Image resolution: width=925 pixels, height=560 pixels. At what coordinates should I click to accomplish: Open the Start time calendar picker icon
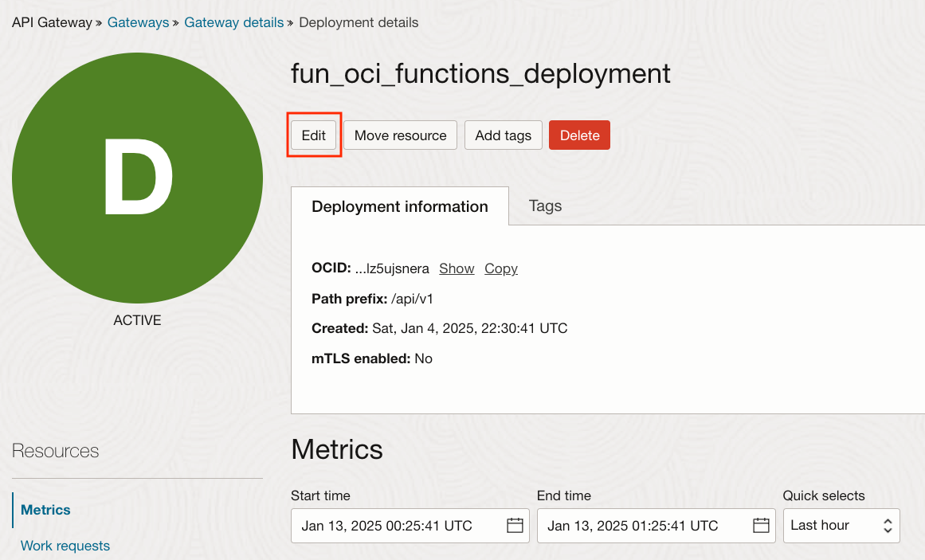[x=515, y=526]
